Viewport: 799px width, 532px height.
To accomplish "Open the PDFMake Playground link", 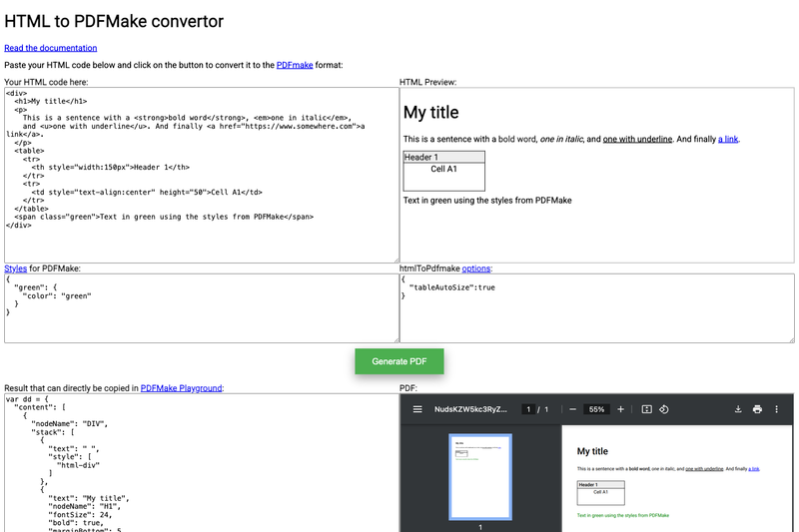I will (181, 388).
